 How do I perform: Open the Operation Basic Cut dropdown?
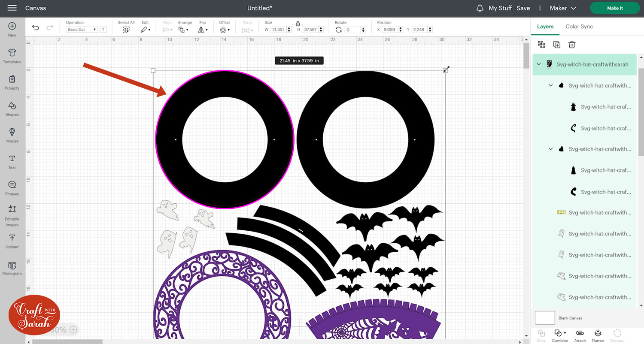[82, 30]
